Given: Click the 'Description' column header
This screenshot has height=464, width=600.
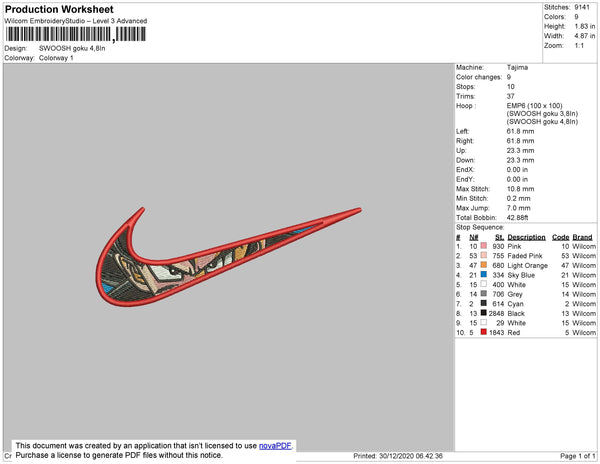Looking at the screenshot, I should tap(526, 237).
